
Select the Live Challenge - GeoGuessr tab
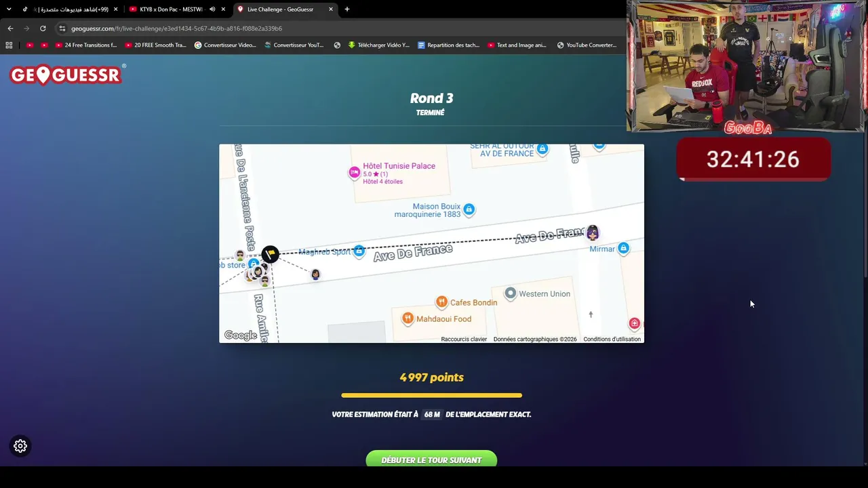coord(285,9)
